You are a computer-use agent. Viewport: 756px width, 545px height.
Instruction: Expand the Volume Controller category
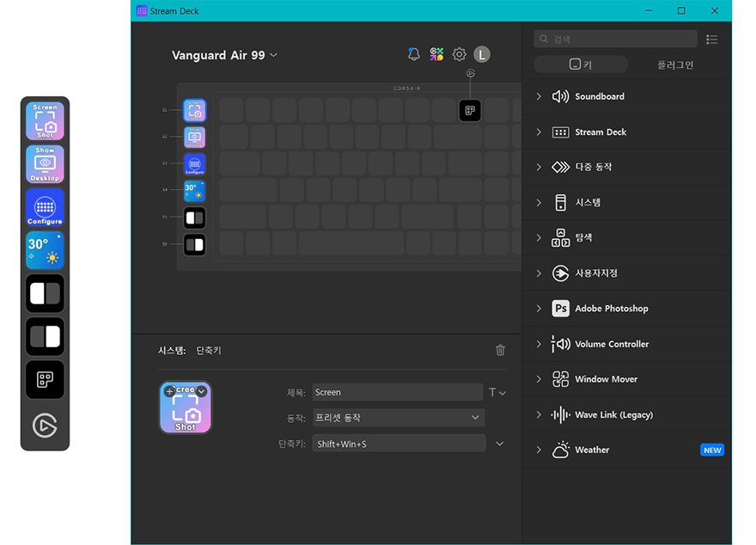(539, 344)
